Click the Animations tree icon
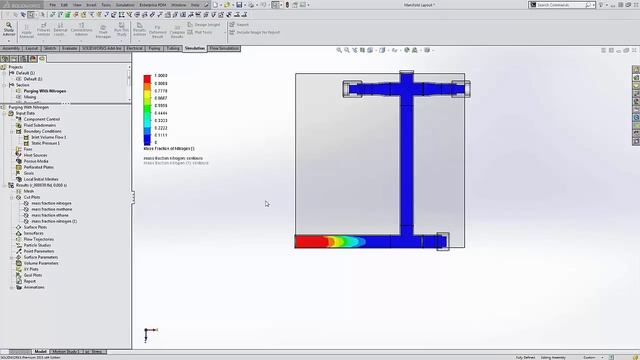This screenshot has width=640, height=360. [x=18, y=287]
